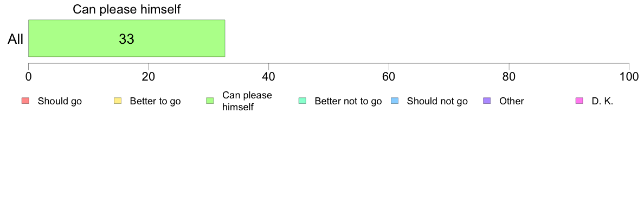Click the Should go legend label

[x=60, y=102]
